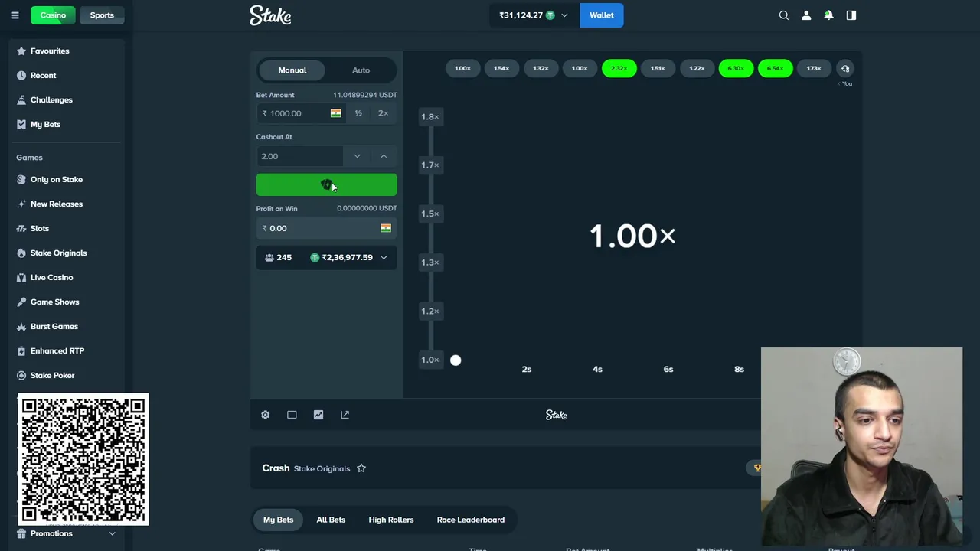Image resolution: width=980 pixels, height=551 pixels.
Task: Click the '11.04899294 USDT' bet conversion text
Action: [x=364, y=95]
